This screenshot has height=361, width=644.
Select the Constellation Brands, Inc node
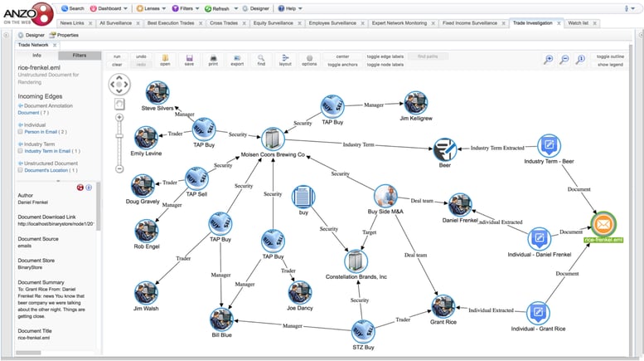pyautogui.click(x=356, y=261)
